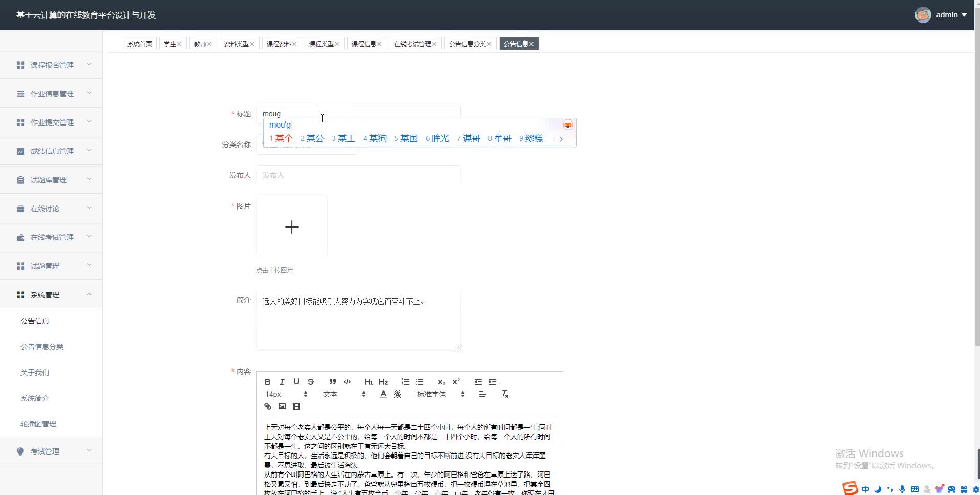Insert a bulleted list
The image size is (980, 495).
[419, 382]
